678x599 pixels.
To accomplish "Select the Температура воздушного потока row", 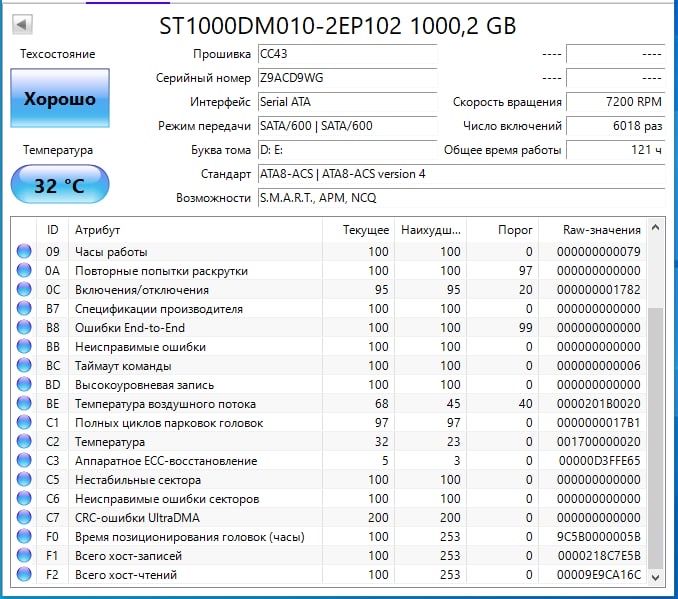I will (329, 404).
